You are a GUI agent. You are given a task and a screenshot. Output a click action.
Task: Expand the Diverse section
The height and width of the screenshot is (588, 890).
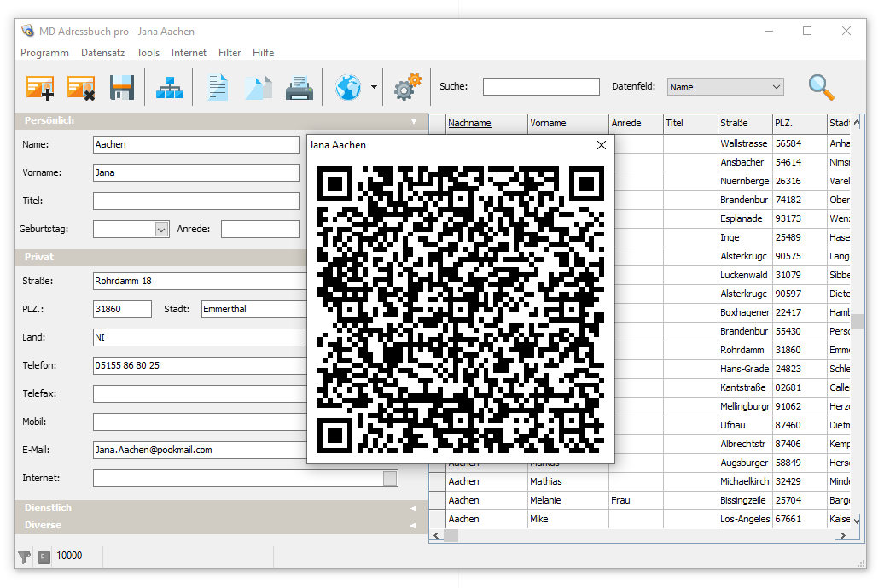coord(412,525)
